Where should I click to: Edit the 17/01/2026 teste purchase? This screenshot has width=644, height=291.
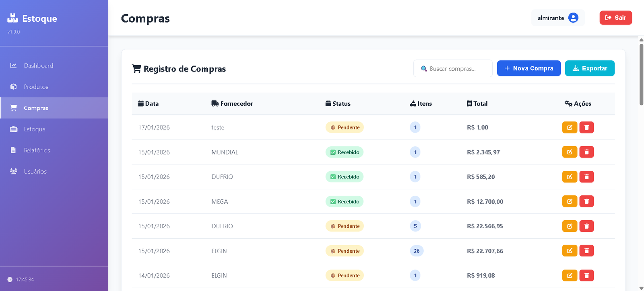[x=570, y=127]
